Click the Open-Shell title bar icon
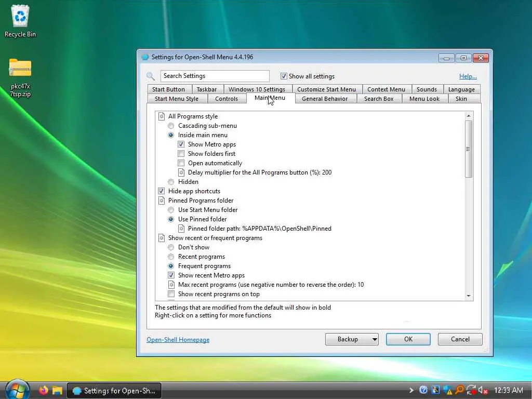This screenshot has height=399, width=532. tap(145, 57)
